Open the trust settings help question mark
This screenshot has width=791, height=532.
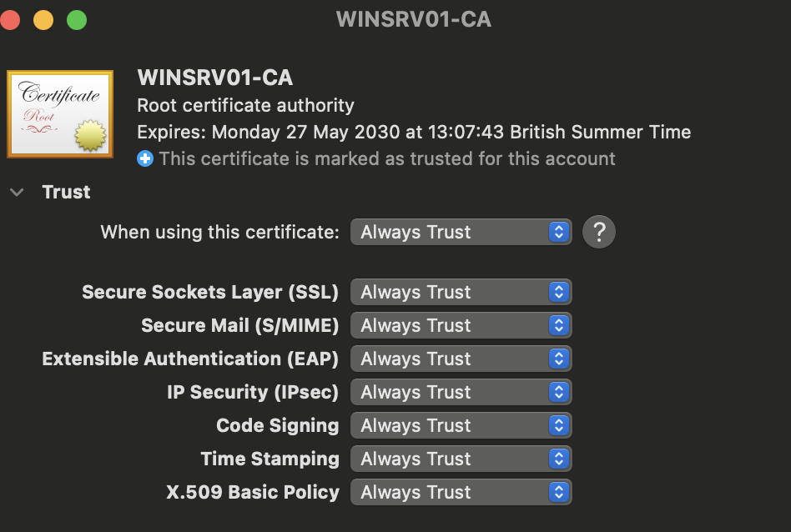point(599,232)
